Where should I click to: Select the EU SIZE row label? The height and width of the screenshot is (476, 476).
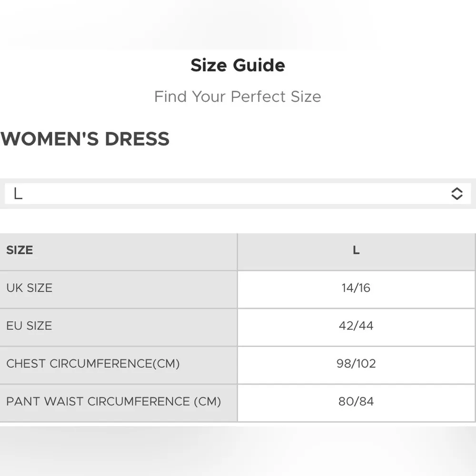[29, 326]
